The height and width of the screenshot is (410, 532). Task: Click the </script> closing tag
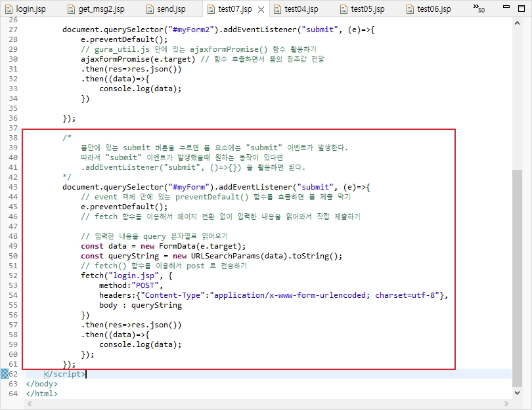tap(65, 374)
